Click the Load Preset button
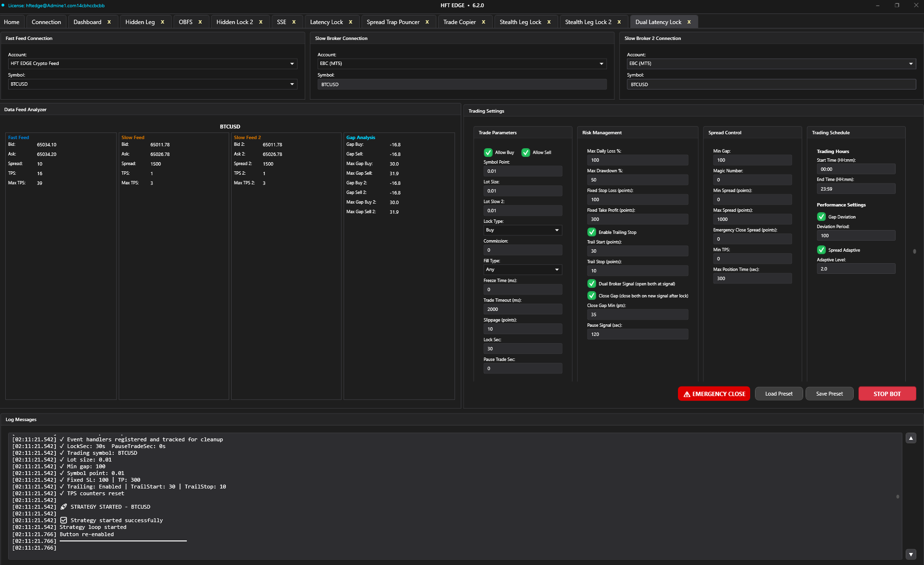This screenshot has height=565, width=924. [x=779, y=394]
